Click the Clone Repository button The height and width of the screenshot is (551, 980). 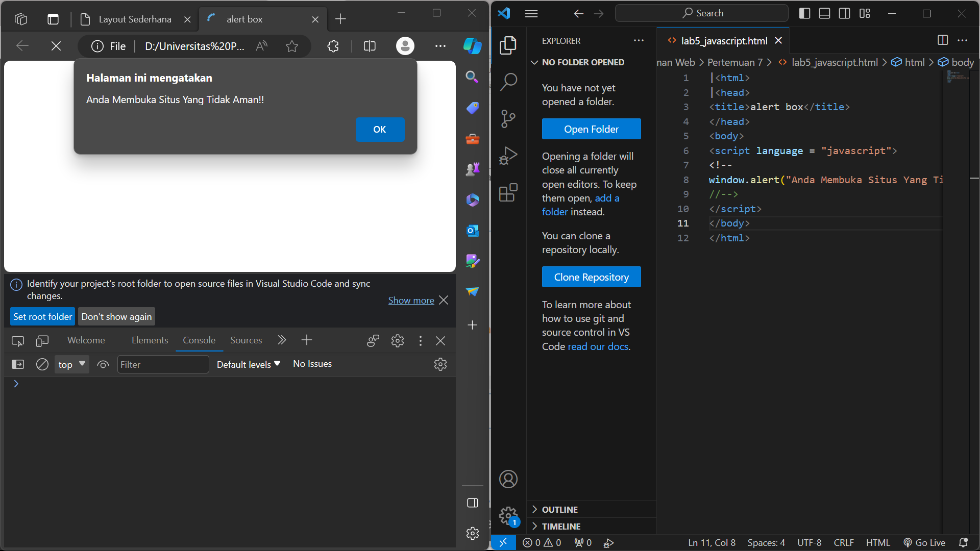click(x=591, y=277)
